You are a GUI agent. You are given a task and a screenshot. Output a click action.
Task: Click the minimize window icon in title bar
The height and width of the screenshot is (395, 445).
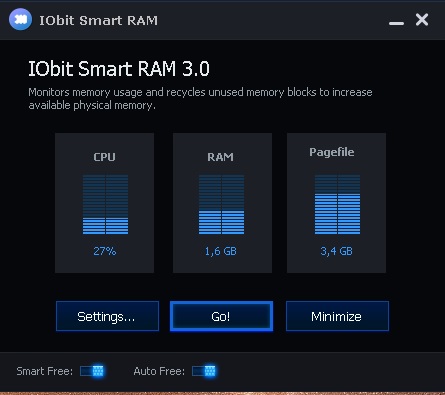pos(396,23)
